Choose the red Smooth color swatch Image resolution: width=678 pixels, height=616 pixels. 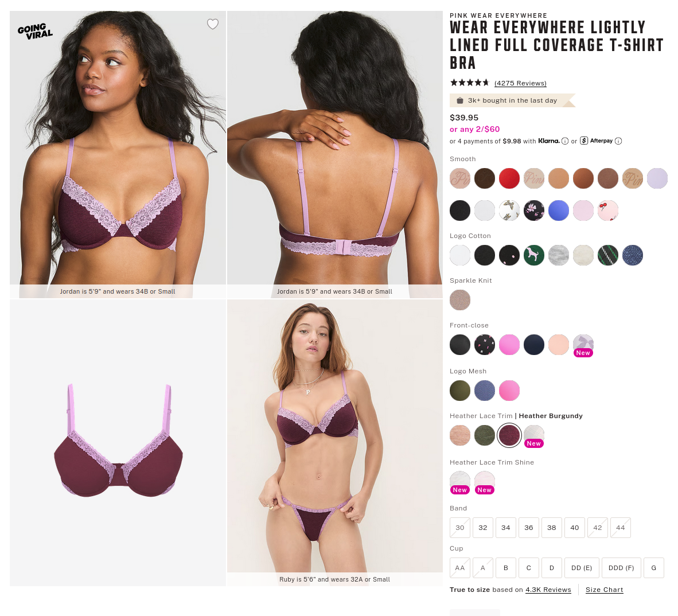pyautogui.click(x=509, y=178)
